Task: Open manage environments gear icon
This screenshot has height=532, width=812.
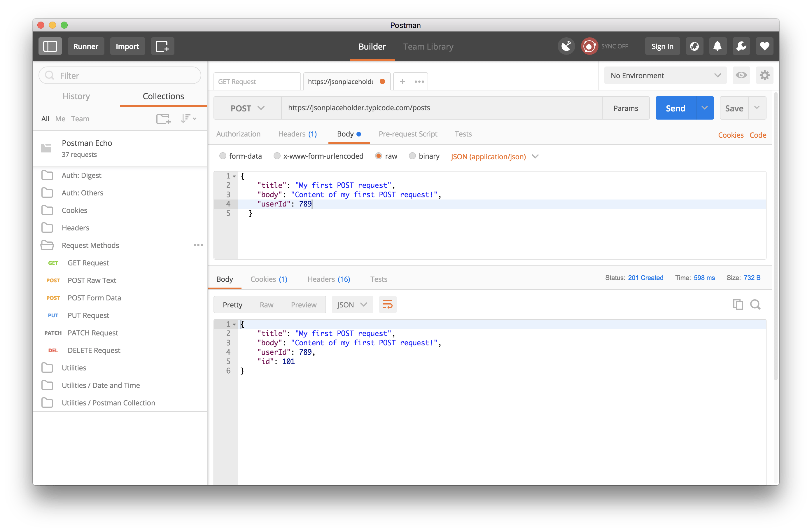Action: pyautogui.click(x=764, y=76)
